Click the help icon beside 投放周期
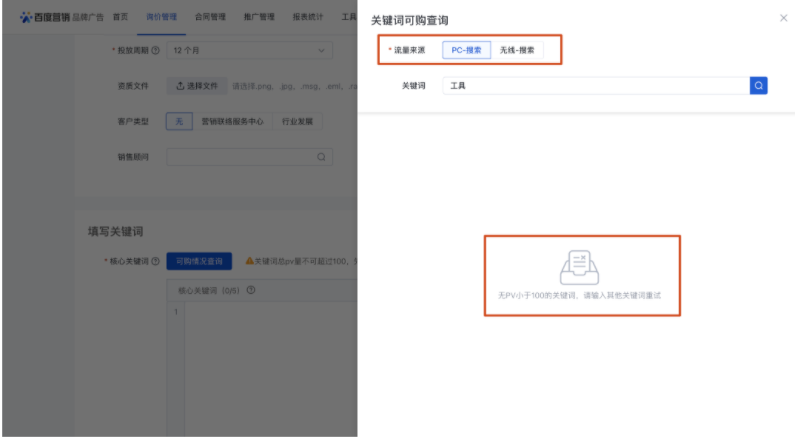795x437 pixels. click(x=156, y=50)
